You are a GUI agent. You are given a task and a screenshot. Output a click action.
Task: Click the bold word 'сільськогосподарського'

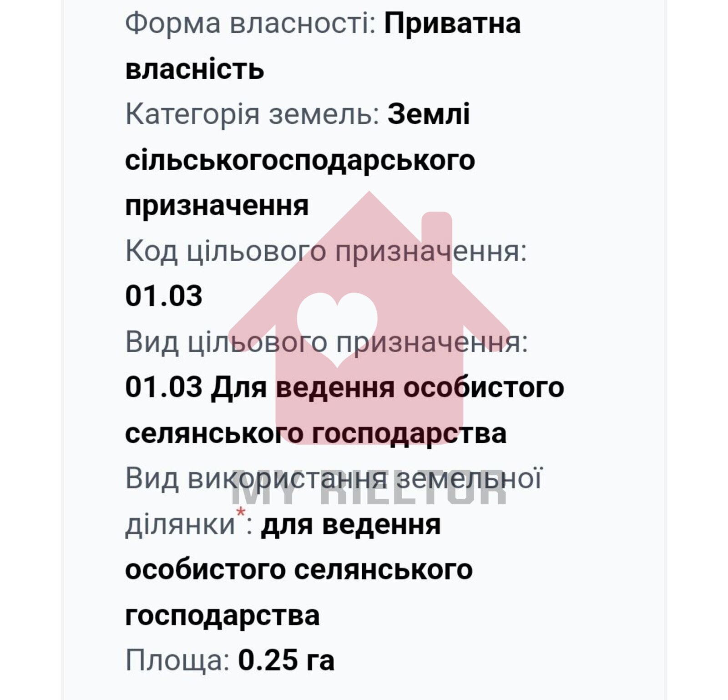click(300, 160)
